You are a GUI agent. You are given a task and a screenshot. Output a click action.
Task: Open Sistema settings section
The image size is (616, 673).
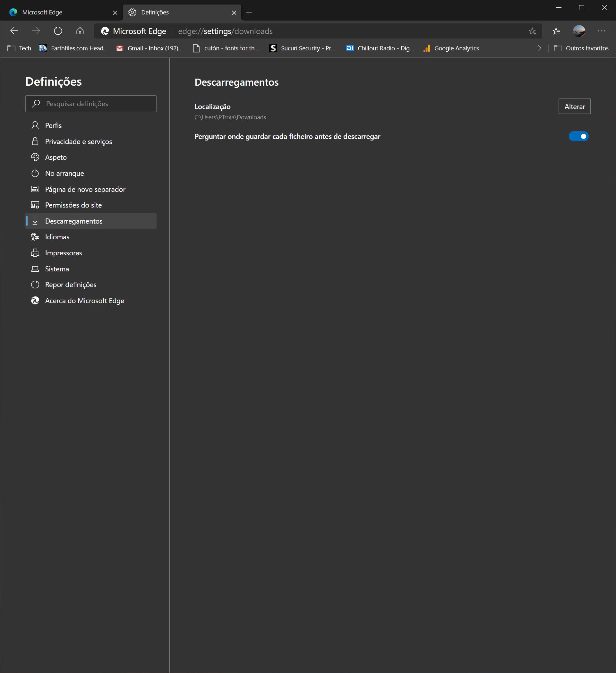pyautogui.click(x=91, y=269)
